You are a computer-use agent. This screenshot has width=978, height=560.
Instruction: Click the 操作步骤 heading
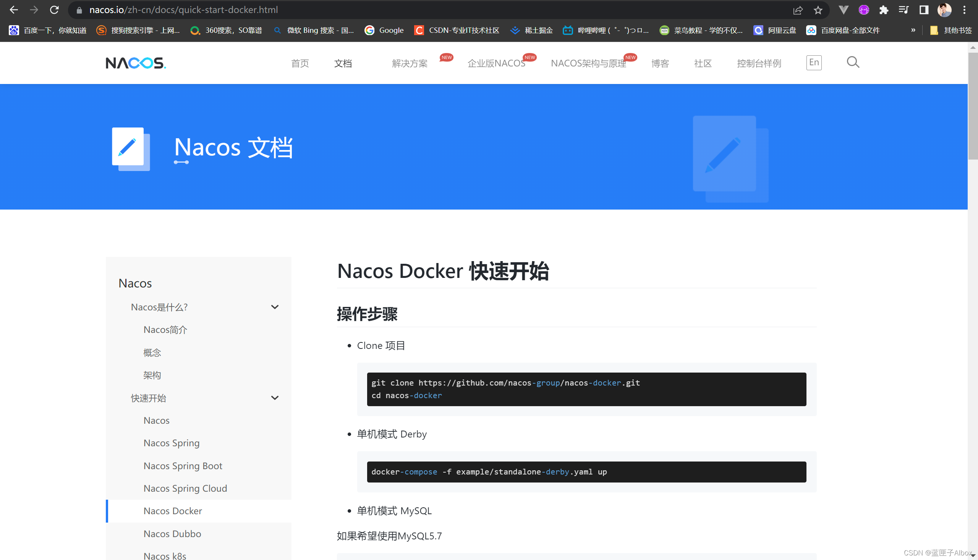click(x=367, y=313)
